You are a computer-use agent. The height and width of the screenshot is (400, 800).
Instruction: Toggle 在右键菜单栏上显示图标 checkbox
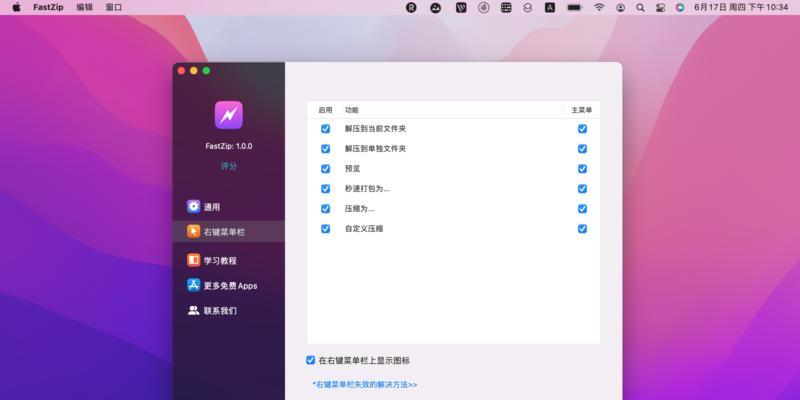pos(310,360)
